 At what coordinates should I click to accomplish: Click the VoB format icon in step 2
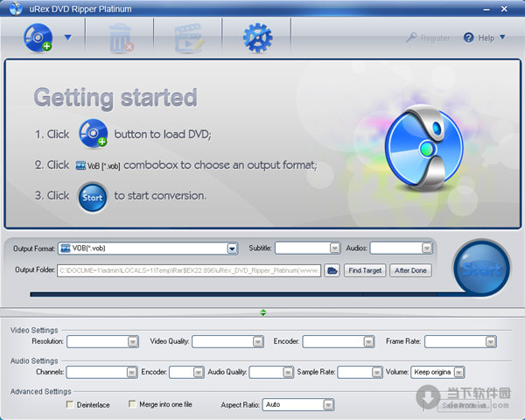[x=80, y=165]
